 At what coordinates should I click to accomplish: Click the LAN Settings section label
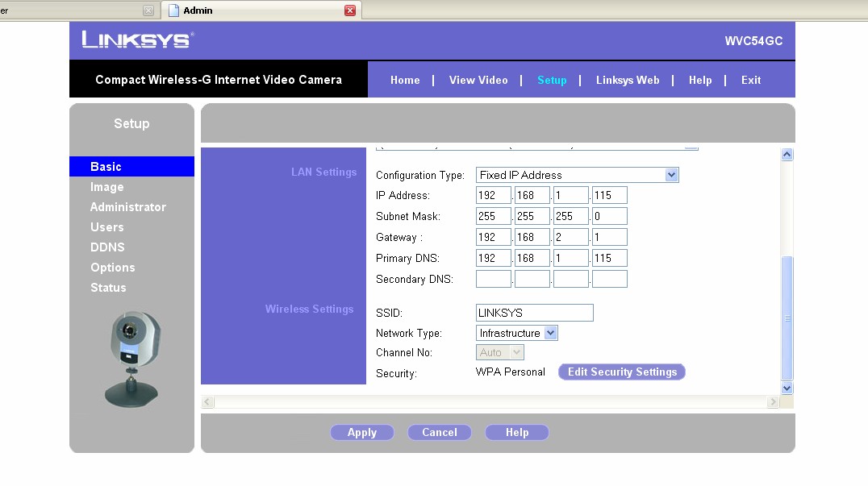coord(323,172)
